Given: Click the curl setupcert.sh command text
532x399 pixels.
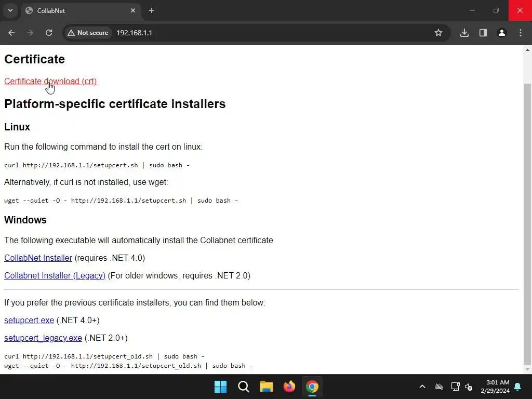Looking at the screenshot, I should point(97,165).
